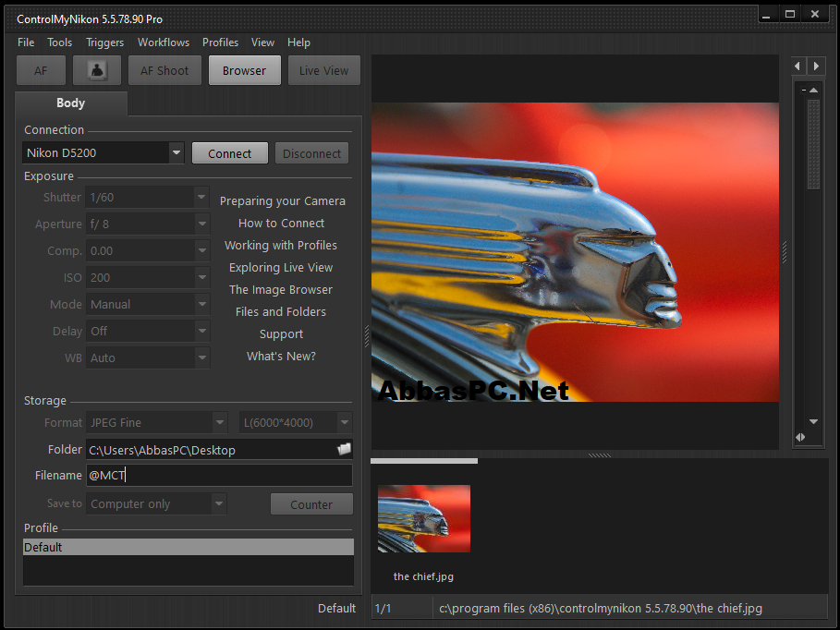Open the Triggers menu
Viewport: 840px width, 630px height.
pos(105,42)
